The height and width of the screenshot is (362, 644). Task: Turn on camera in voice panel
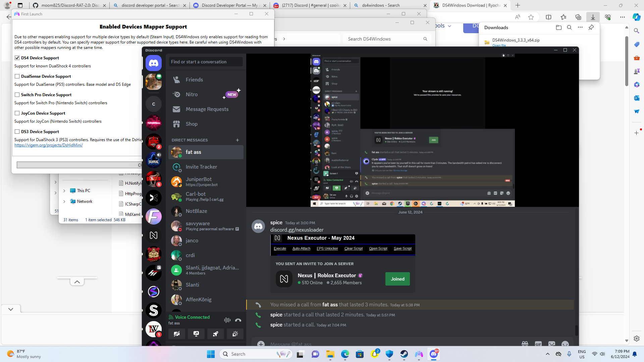[x=177, y=334]
